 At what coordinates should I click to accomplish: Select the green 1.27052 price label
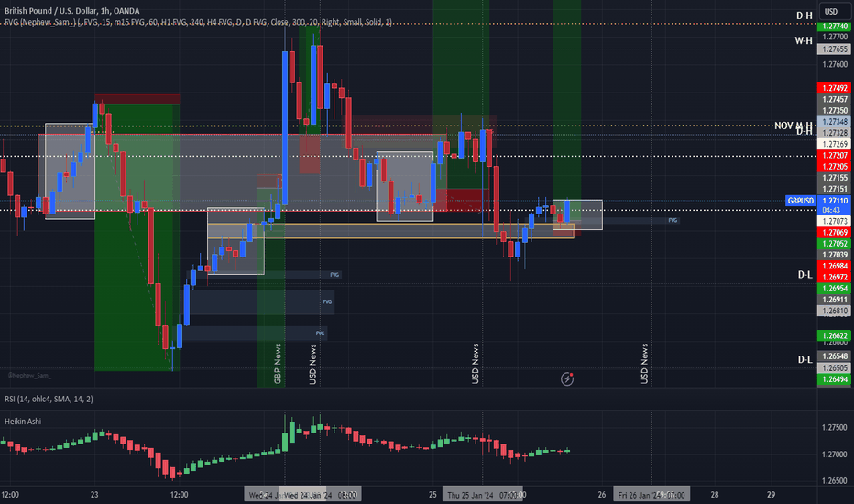tap(835, 244)
